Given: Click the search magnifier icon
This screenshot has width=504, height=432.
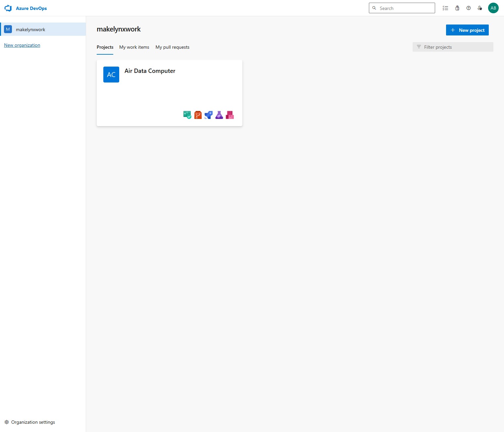Looking at the screenshot, I should pos(374,8).
